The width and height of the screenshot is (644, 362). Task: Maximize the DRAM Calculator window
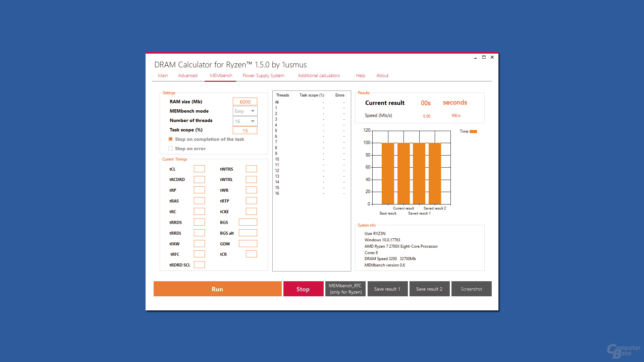pyautogui.click(x=484, y=57)
